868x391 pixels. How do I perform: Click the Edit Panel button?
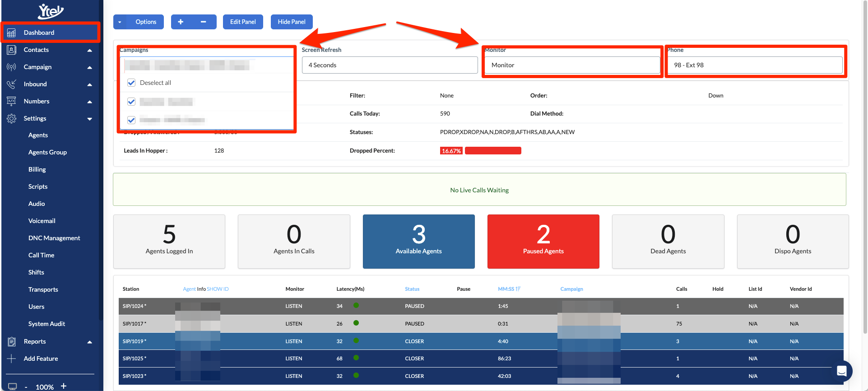click(243, 22)
